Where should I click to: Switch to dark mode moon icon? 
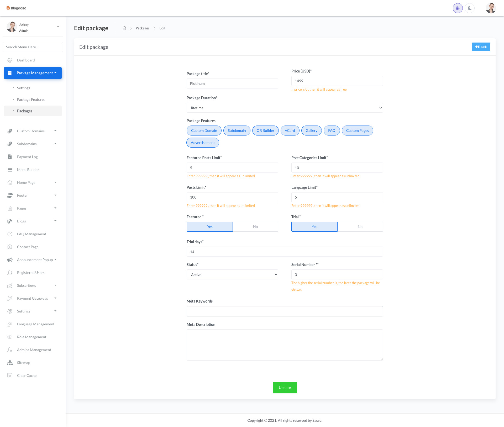tap(469, 8)
